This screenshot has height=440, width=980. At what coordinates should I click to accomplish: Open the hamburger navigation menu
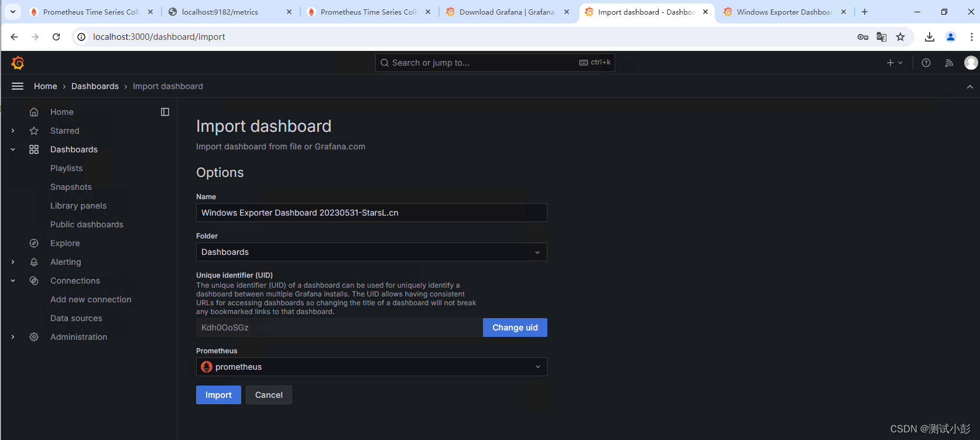tap(18, 86)
